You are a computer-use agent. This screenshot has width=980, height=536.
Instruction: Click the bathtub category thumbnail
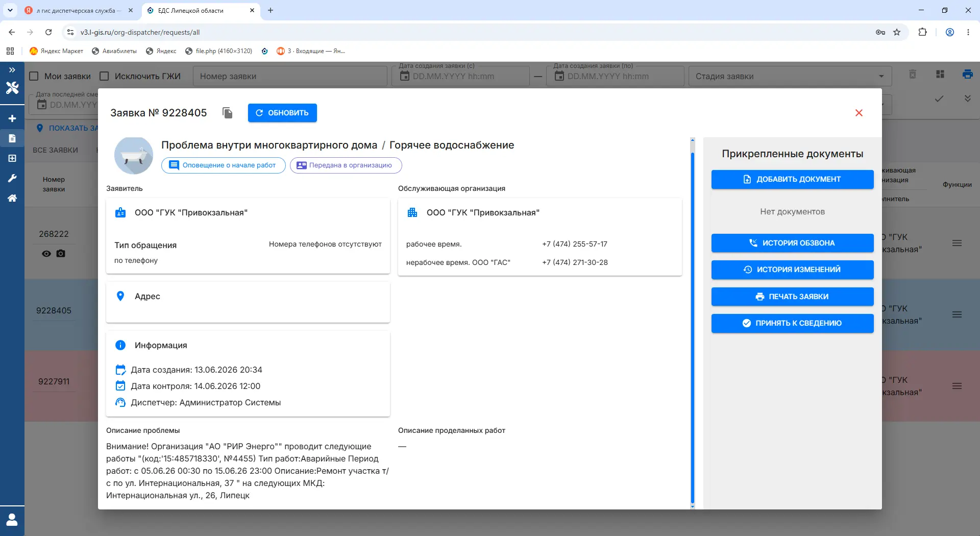coord(134,156)
